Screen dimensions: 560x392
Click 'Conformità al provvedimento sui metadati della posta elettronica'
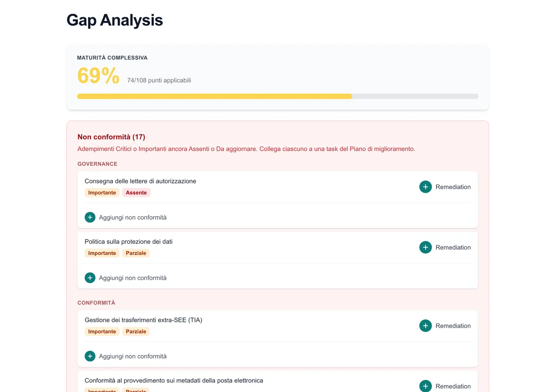tap(174, 380)
